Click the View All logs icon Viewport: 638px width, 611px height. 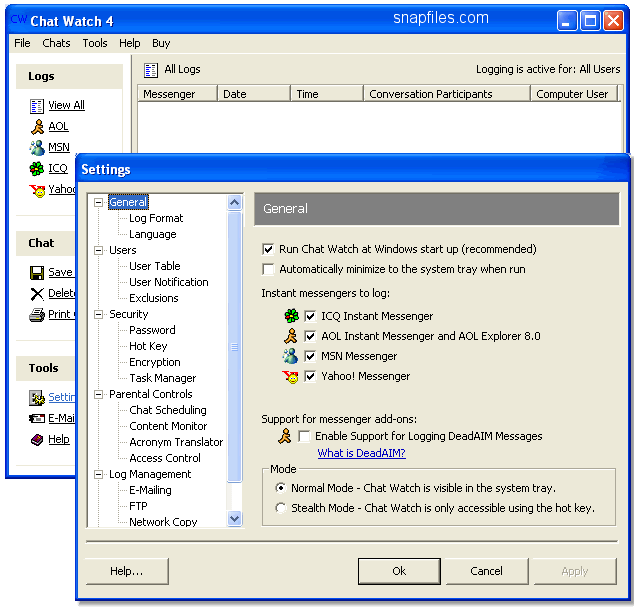[x=37, y=105]
